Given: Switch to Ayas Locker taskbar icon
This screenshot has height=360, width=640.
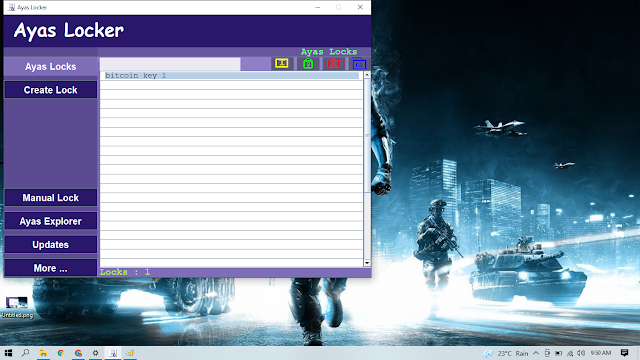Looking at the screenshot, I should click(113, 353).
